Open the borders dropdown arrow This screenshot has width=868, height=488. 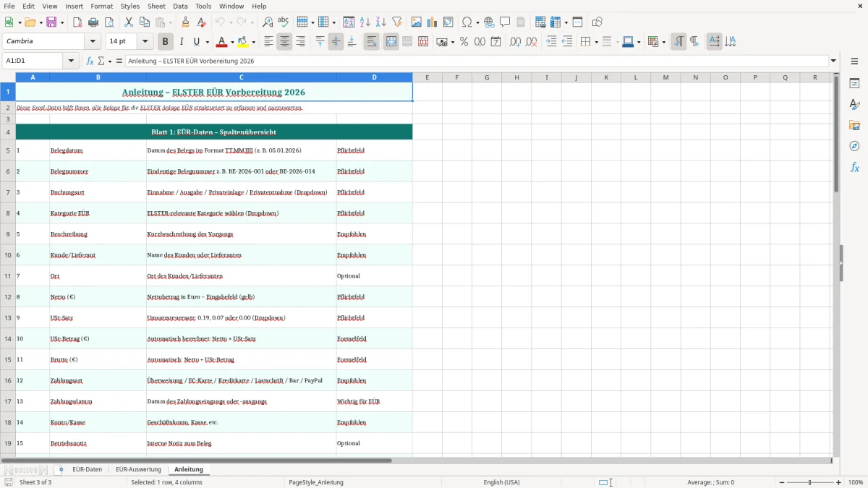[595, 42]
